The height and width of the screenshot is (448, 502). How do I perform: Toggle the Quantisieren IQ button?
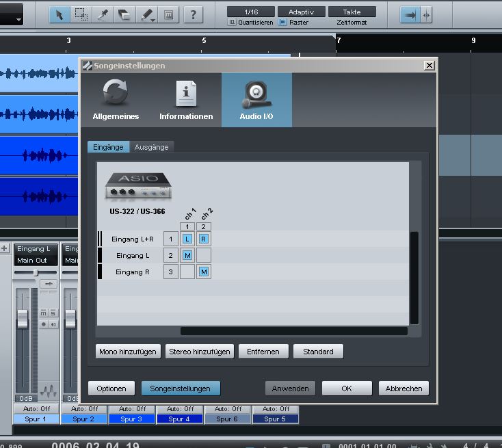pyautogui.click(x=232, y=22)
